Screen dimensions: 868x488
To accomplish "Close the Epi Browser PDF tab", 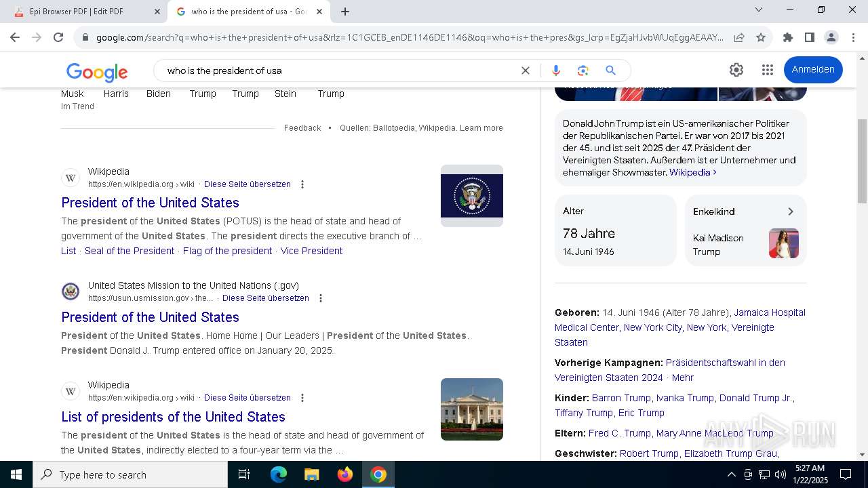I will (157, 12).
